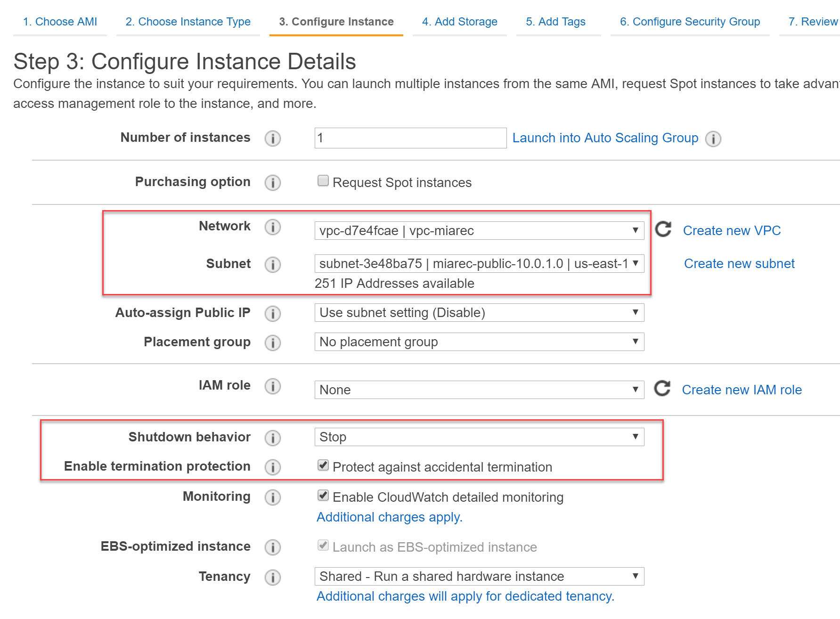Viewport: 840px width, 619px height.
Task: Open Auto-assign Public IP dropdown
Action: point(479,313)
